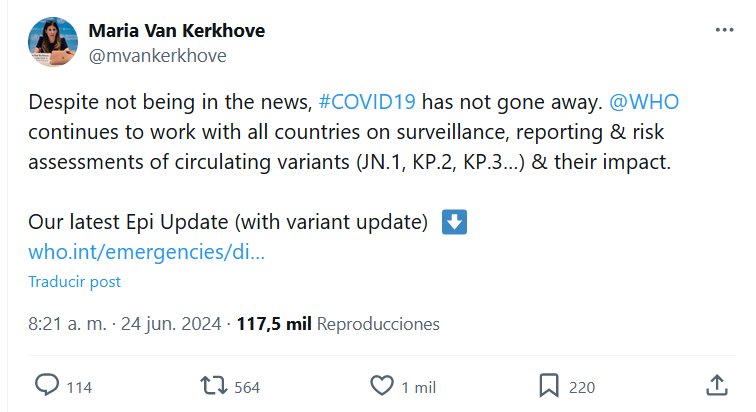Click the 1 mil likes count
Image resolution: width=756 pixels, height=412 pixels.
pyautogui.click(x=418, y=386)
